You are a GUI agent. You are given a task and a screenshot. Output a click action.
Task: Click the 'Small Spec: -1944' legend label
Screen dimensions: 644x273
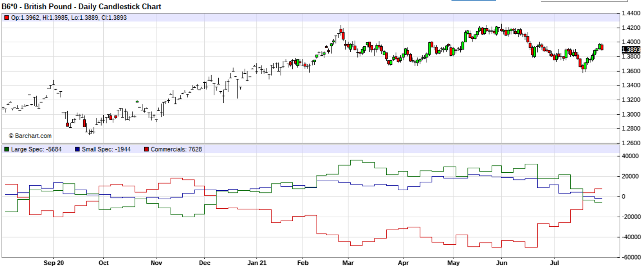tap(106, 149)
